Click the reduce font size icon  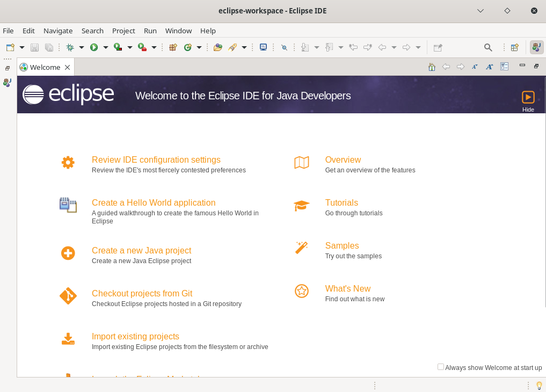(x=474, y=67)
